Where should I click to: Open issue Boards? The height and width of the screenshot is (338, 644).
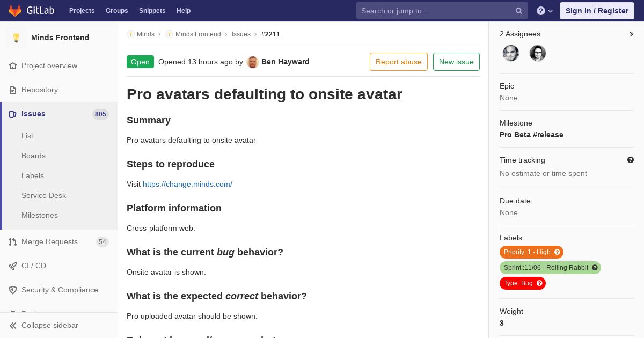tap(33, 156)
